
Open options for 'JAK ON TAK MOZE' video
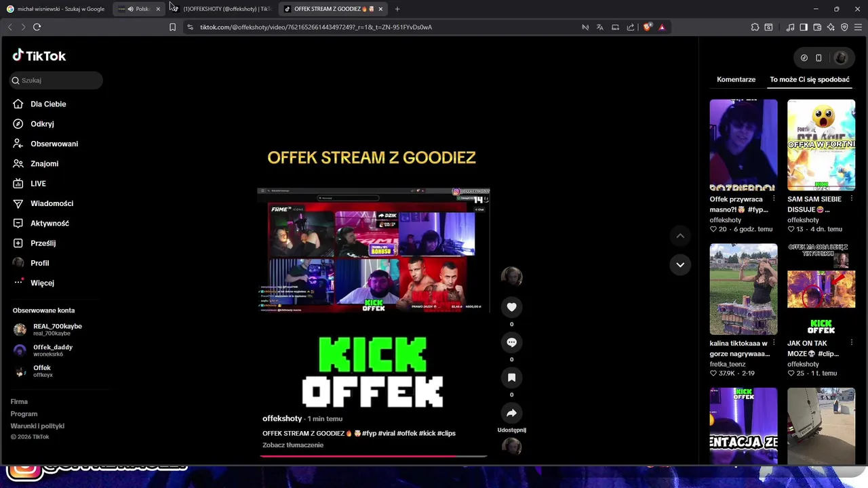pyautogui.click(x=851, y=344)
